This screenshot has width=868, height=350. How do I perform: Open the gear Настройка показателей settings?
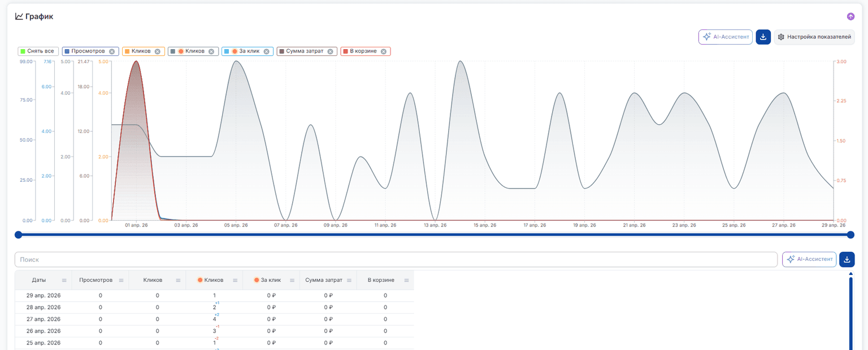pyautogui.click(x=814, y=37)
